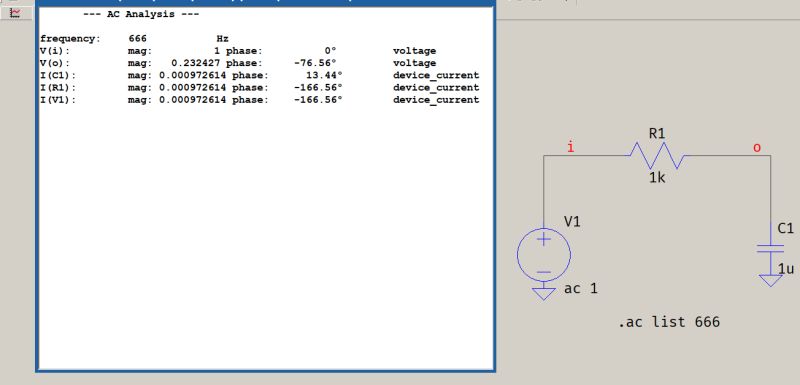Click I(V1) magnitude 0.000972614
The width and height of the screenshot is (800, 385).
click(x=192, y=100)
